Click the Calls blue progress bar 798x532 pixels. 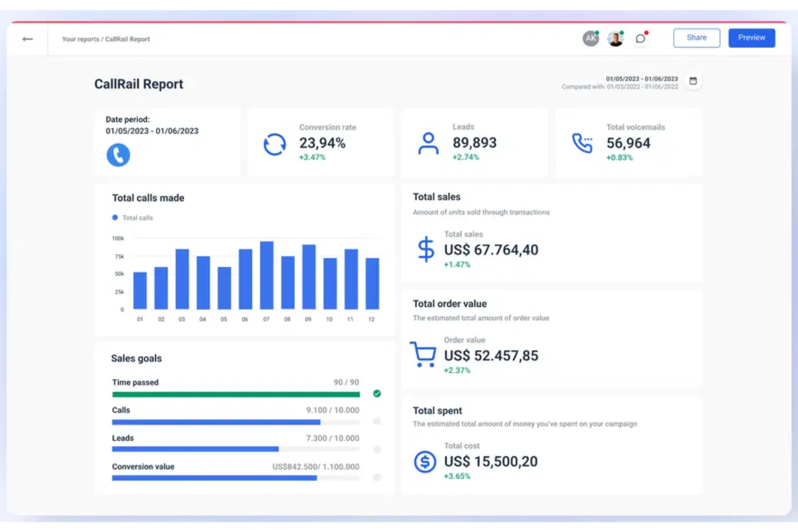216,423
